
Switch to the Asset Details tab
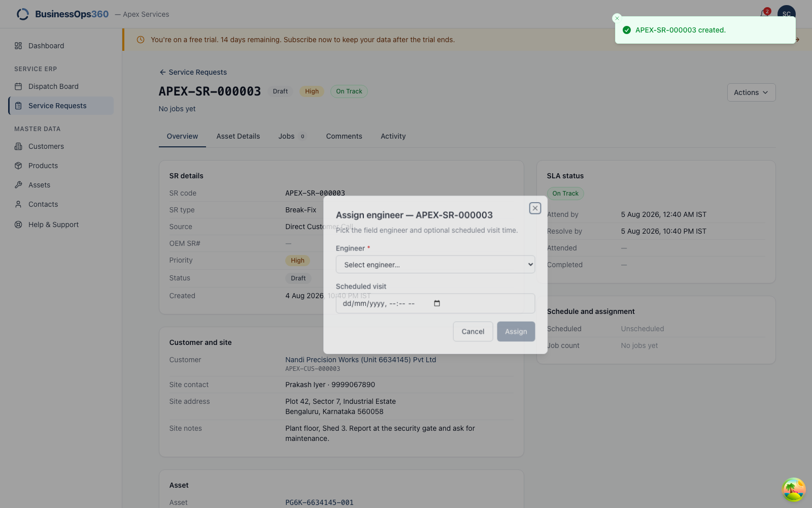click(x=238, y=136)
